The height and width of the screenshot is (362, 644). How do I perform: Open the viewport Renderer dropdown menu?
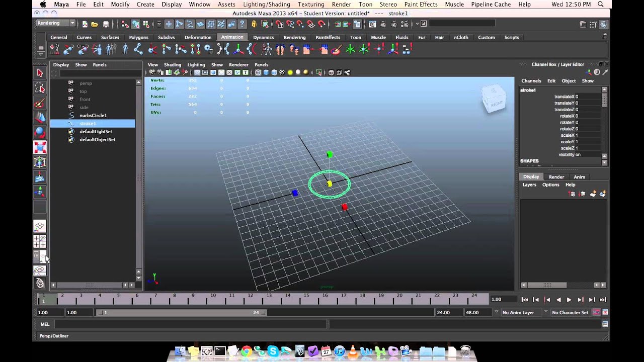(238, 64)
